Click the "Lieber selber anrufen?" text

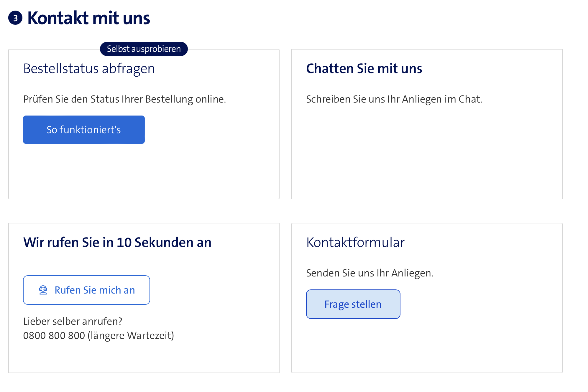click(73, 321)
